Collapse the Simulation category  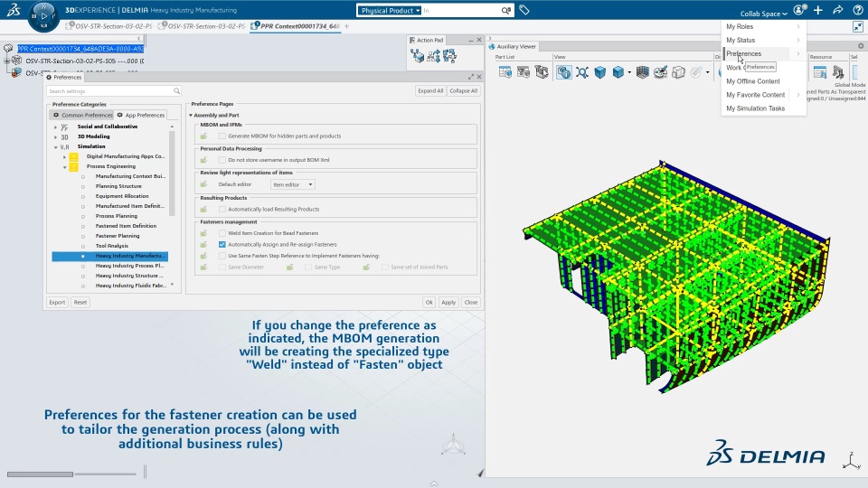click(55, 147)
